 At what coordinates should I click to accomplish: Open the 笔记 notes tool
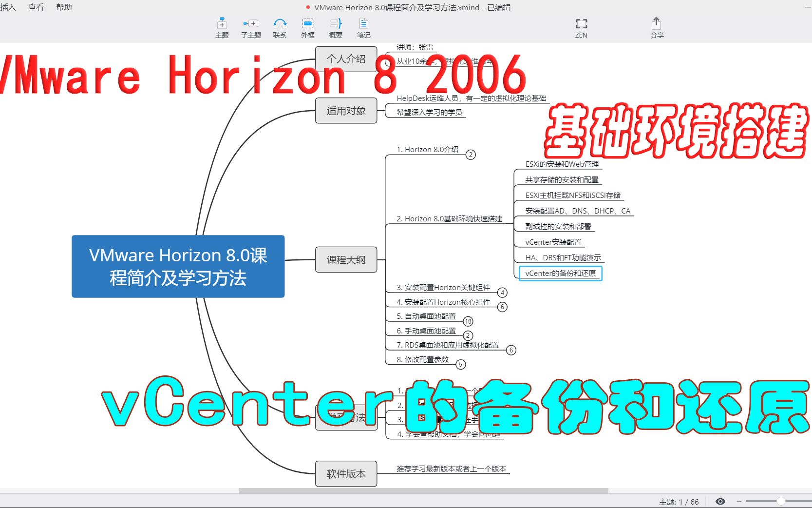pos(363,28)
